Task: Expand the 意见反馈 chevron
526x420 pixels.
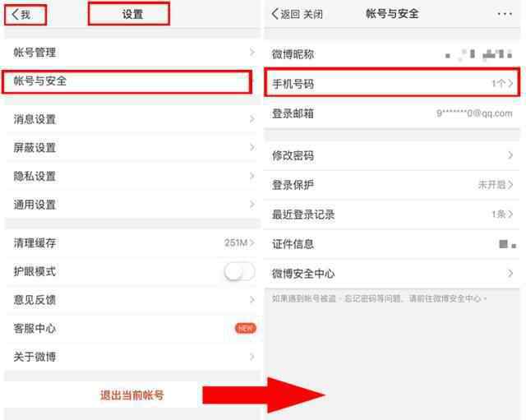Action: click(x=252, y=299)
